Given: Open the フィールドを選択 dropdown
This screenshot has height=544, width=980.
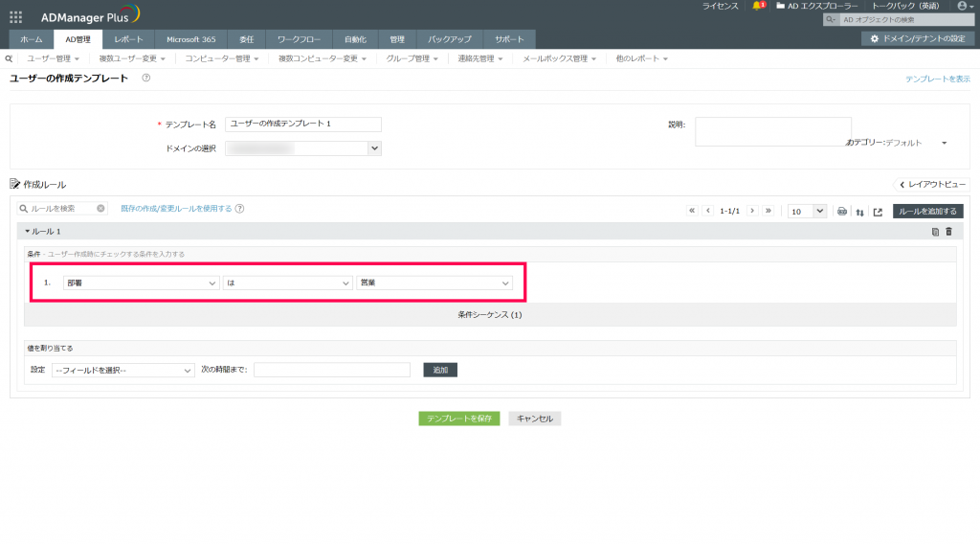Looking at the screenshot, I should (x=123, y=371).
